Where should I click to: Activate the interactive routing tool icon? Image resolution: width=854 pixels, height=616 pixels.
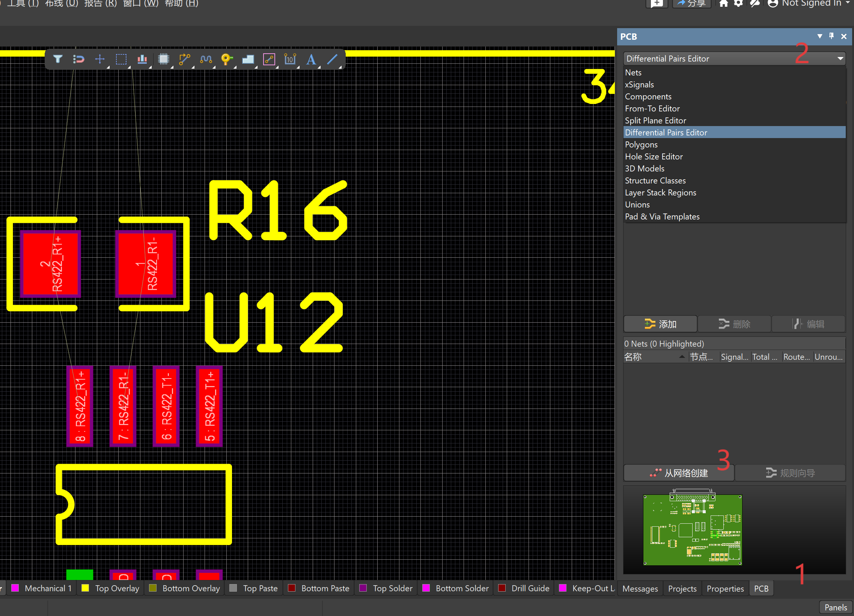pyautogui.click(x=185, y=59)
